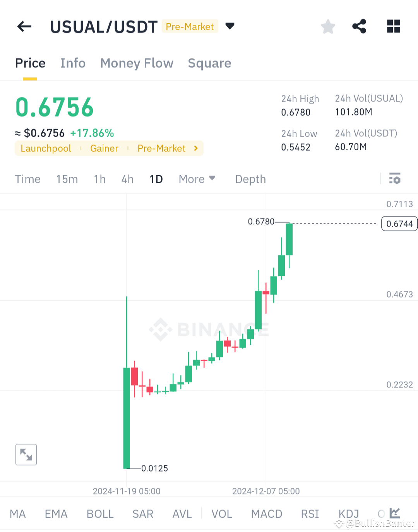The height and width of the screenshot is (532, 418).
Task: Enable the MACD indicator
Action: [x=267, y=514]
